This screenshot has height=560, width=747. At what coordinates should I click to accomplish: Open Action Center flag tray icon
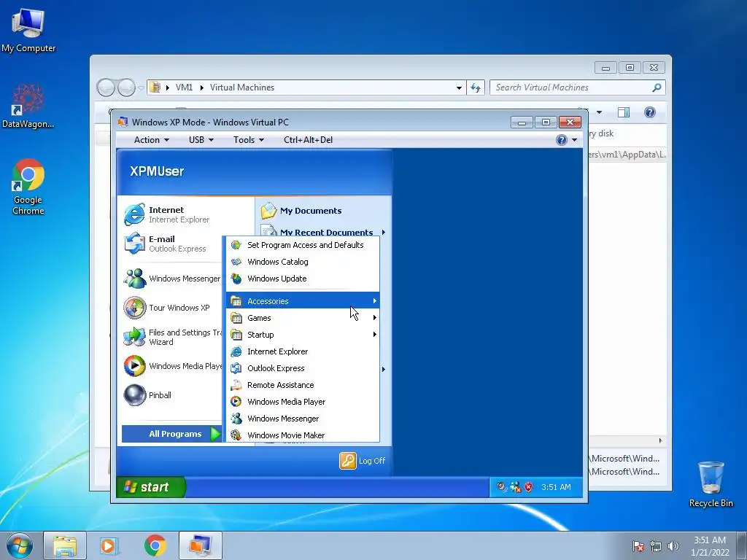click(x=638, y=546)
